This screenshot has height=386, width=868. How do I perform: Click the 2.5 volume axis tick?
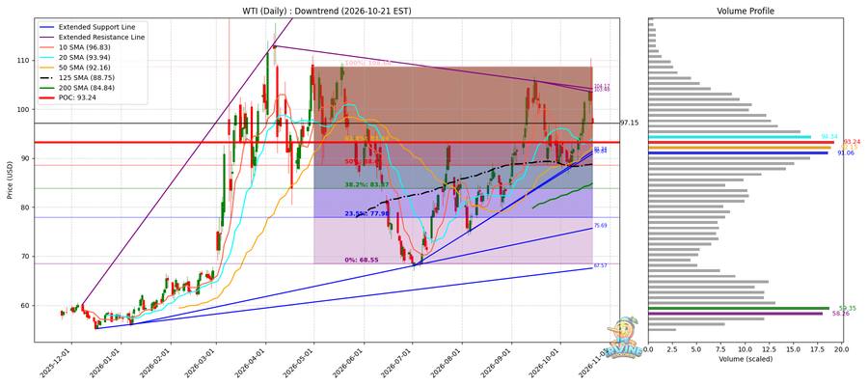[672, 349]
